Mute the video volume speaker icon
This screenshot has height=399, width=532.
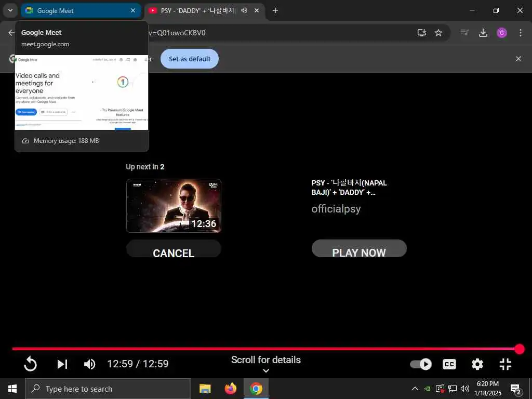coord(89,364)
